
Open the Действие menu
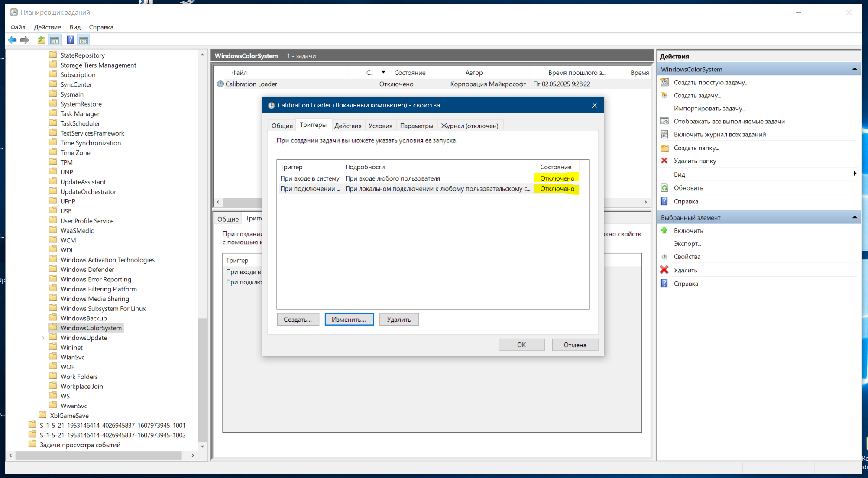click(47, 27)
